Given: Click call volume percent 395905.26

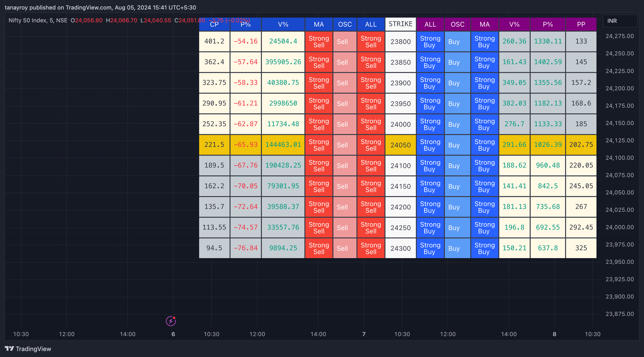Looking at the screenshot, I should 283,62.
